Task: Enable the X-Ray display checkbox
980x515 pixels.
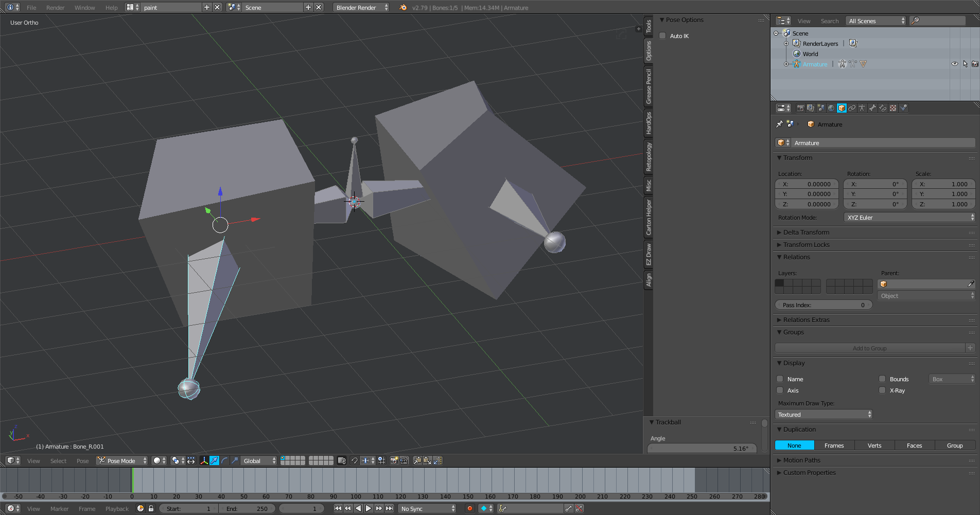Action: pyautogui.click(x=882, y=390)
